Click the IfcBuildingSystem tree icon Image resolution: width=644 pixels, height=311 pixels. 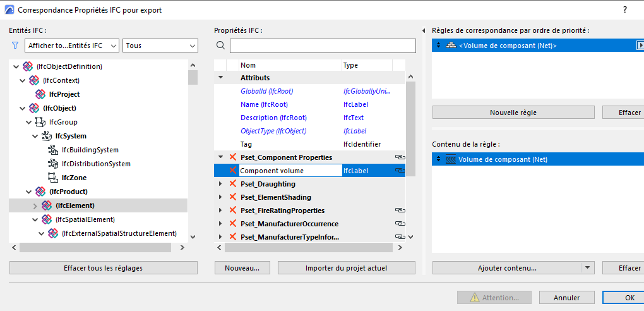[x=53, y=150]
